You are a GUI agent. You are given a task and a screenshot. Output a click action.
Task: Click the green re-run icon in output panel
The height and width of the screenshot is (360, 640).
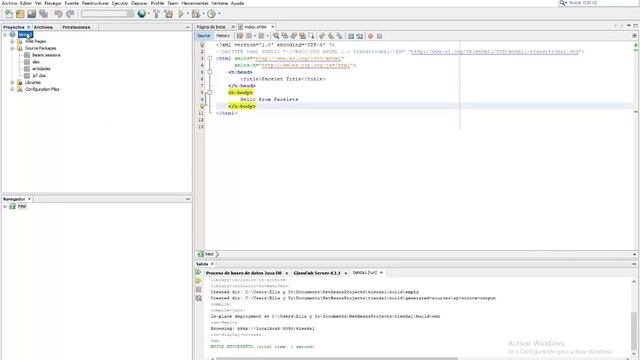tap(198, 272)
